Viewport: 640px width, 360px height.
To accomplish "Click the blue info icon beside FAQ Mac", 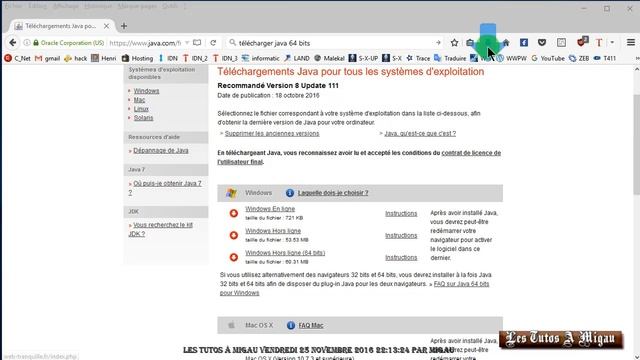I will click(x=291, y=325).
